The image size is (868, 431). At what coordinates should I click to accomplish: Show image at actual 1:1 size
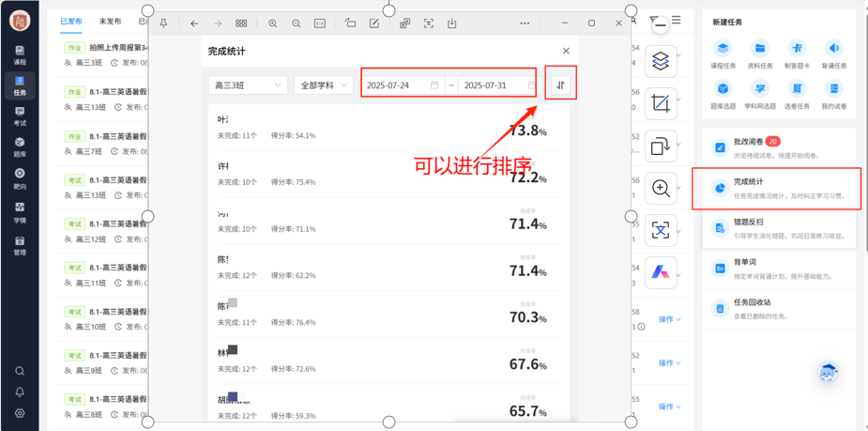coord(319,23)
